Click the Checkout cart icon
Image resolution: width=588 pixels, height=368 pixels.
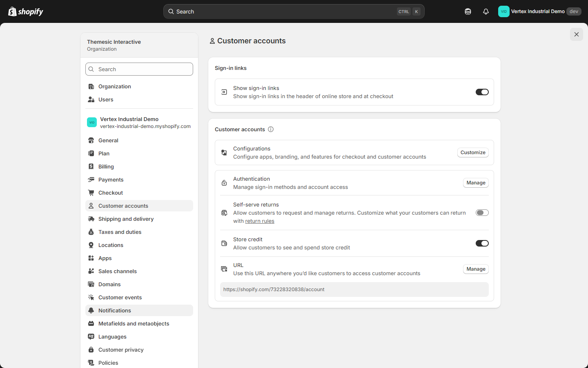click(x=91, y=193)
